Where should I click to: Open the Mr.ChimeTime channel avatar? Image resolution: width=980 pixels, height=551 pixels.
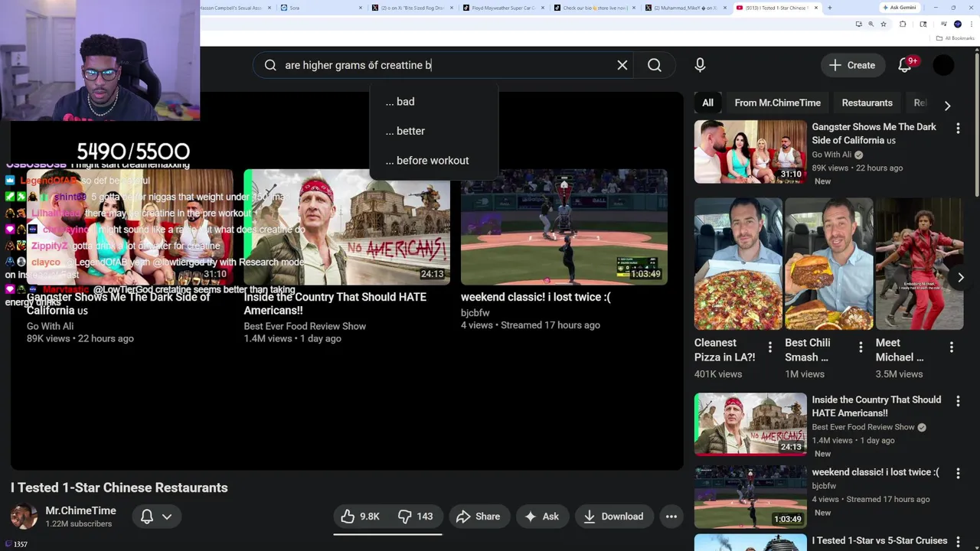tap(23, 517)
